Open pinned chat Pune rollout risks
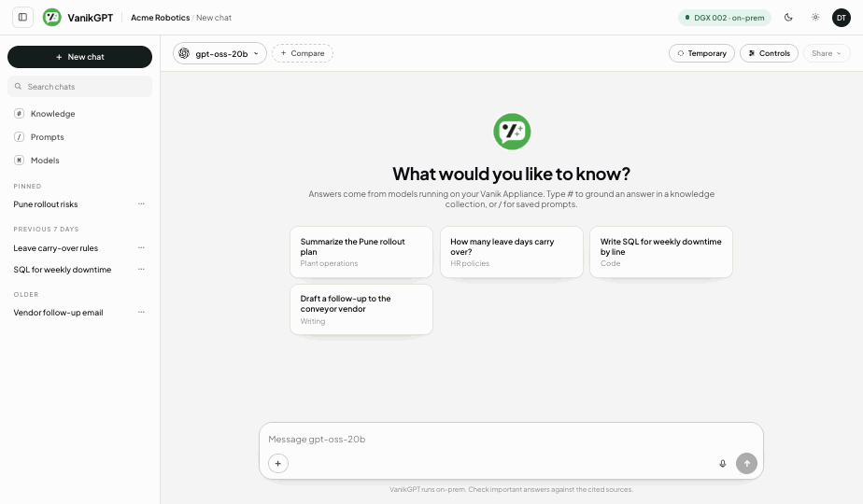This screenshot has height=504, width=863. 46,204
